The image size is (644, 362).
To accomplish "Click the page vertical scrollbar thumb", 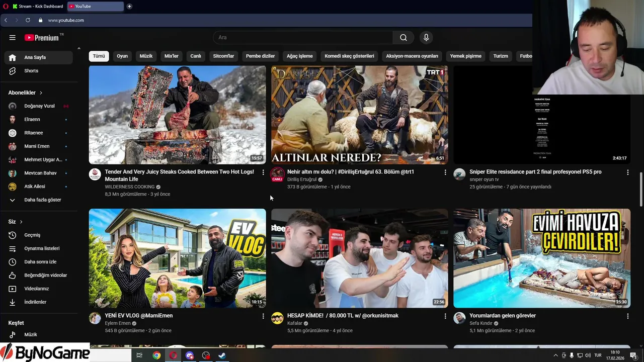I will click(x=641, y=189).
